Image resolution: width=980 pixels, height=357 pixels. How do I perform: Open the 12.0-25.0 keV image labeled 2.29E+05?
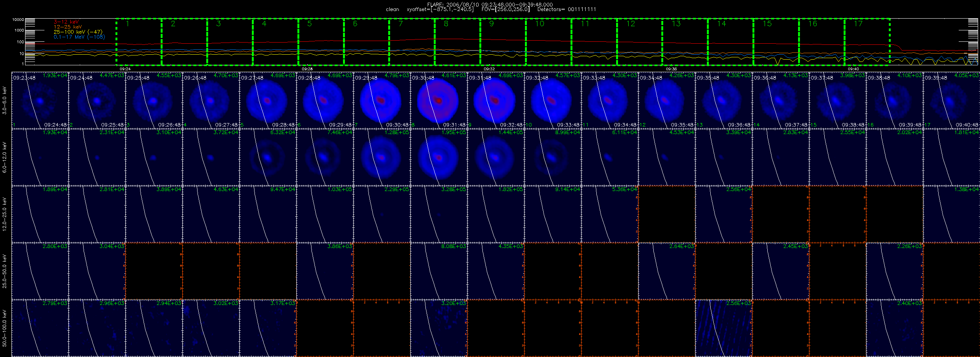(x=382, y=214)
